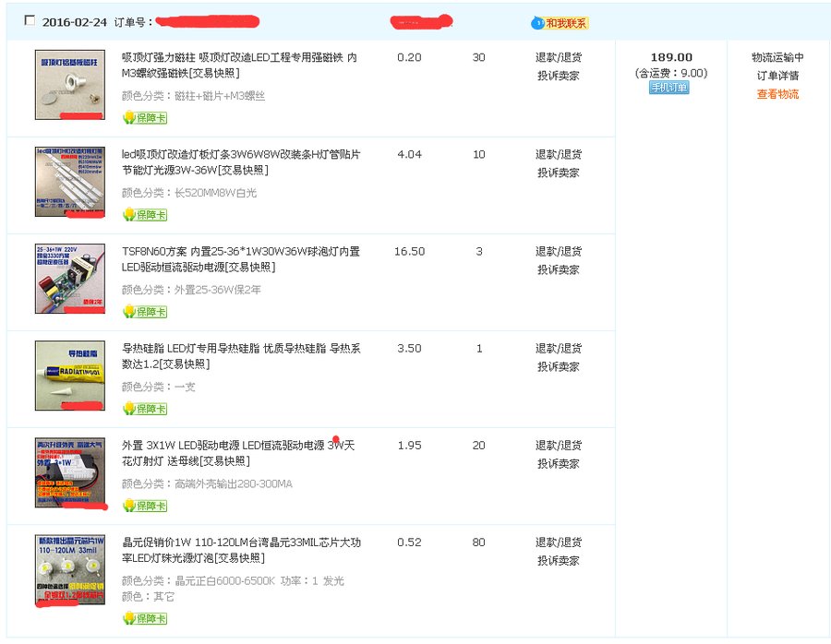Screen dimensions: 831x644
Task: Click the 保障卡 icon for the LED灯条 item
Action: coord(148,213)
